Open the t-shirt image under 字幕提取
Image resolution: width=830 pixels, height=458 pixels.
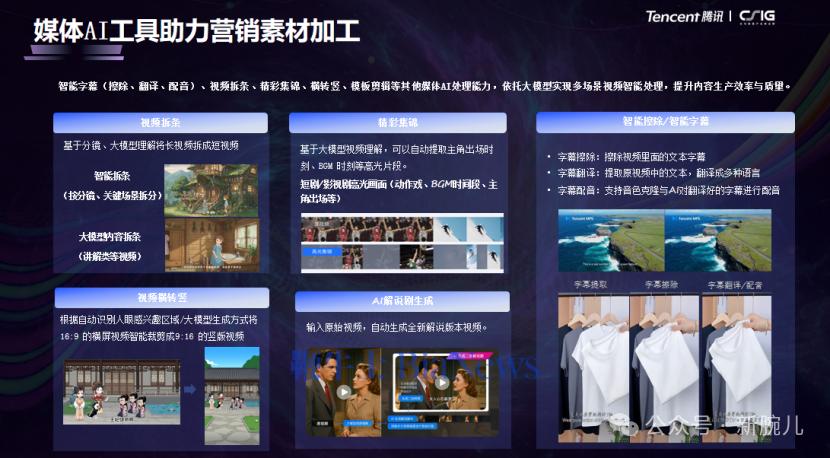pyautogui.click(x=593, y=369)
